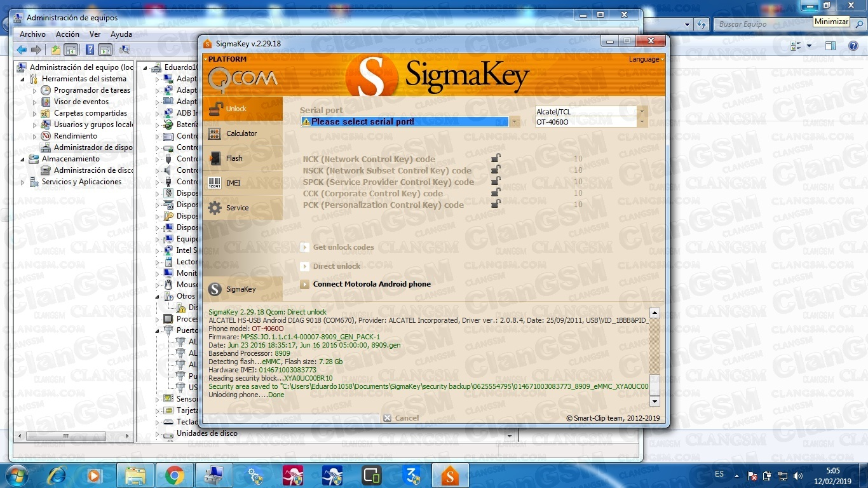868x488 pixels.
Task: Open the Calculator tab in SigmaKey
Action: point(242,133)
